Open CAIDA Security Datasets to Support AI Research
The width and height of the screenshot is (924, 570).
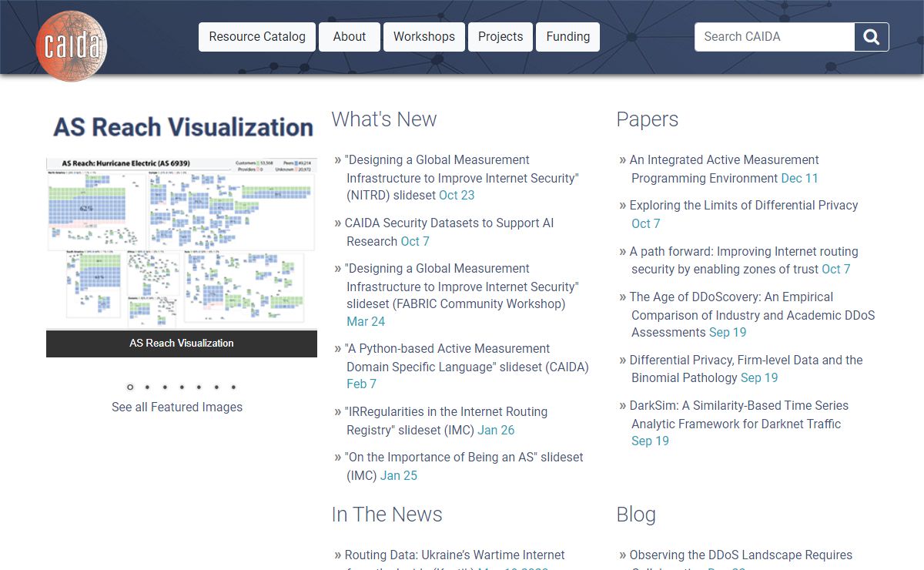(450, 232)
